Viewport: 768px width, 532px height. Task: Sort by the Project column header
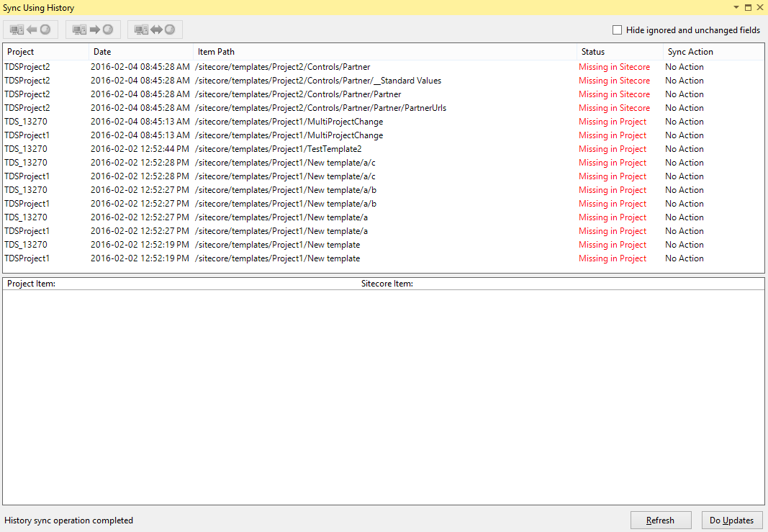[x=46, y=51]
